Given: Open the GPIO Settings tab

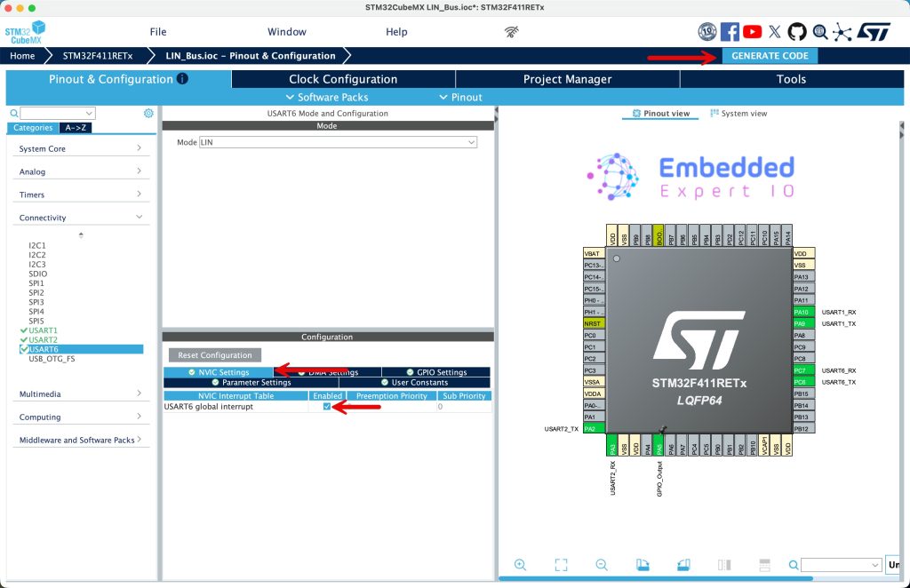Looking at the screenshot, I should coord(435,372).
